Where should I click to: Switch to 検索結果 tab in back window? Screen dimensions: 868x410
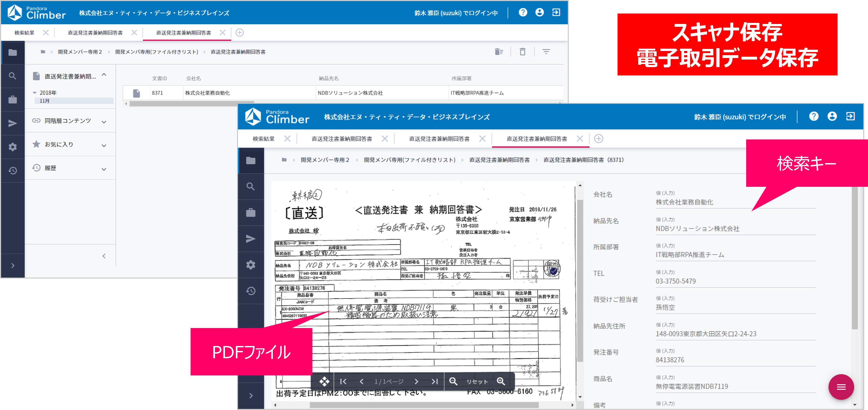pos(24,33)
